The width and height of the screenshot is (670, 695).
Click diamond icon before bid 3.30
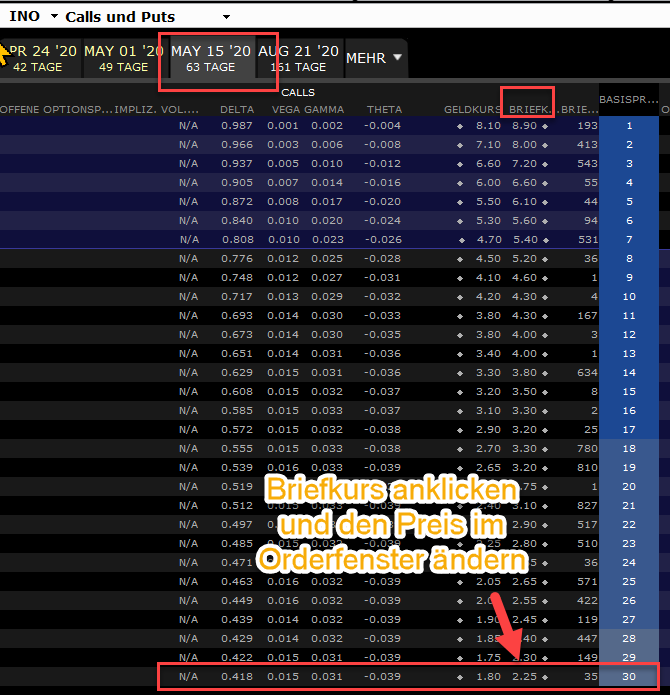pyautogui.click(x=460, y=373)
